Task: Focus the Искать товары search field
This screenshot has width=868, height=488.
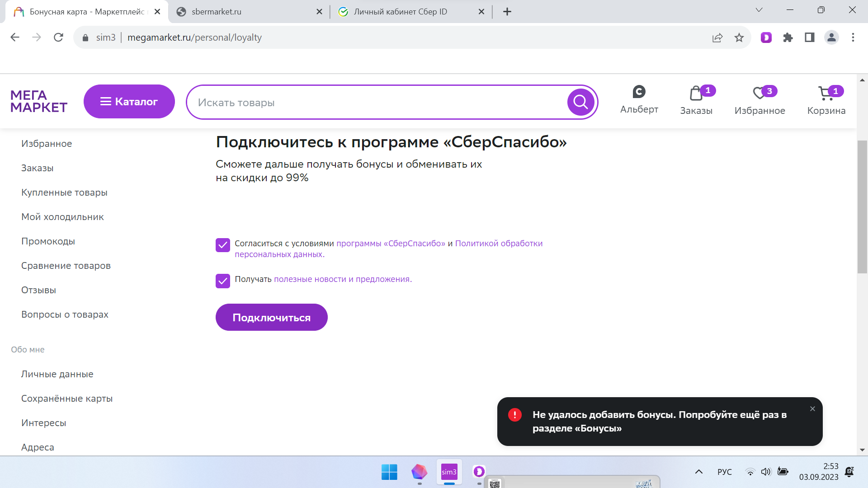Action: [380, 103]
